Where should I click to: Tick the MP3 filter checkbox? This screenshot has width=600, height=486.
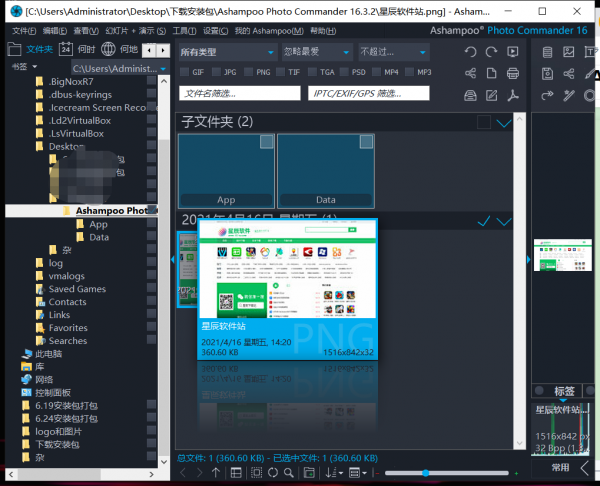[x=409, y=72]
